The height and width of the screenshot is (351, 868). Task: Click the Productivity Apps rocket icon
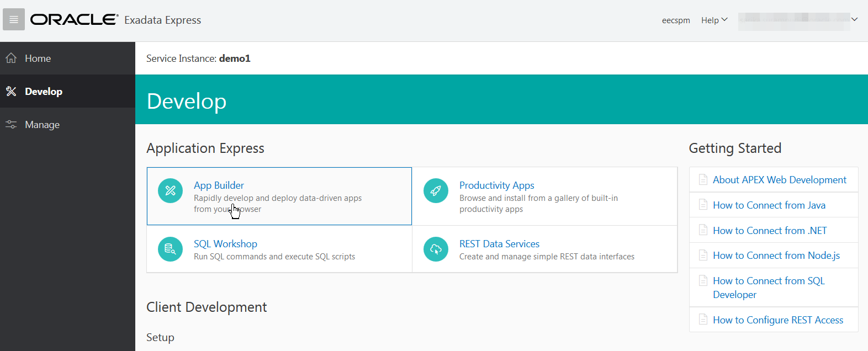tap(436, 191)
